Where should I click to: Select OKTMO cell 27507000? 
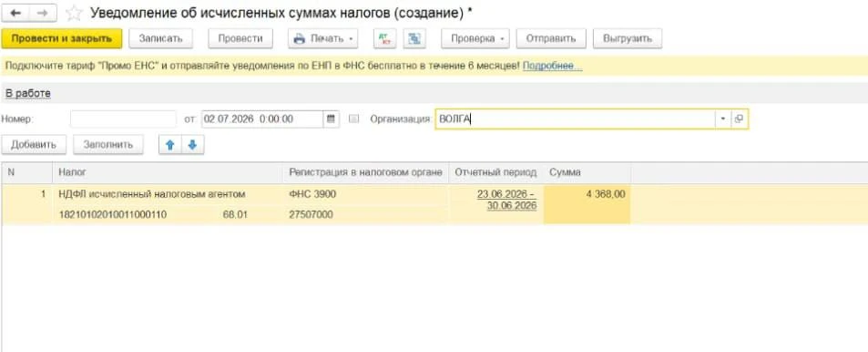coord(365,214)
